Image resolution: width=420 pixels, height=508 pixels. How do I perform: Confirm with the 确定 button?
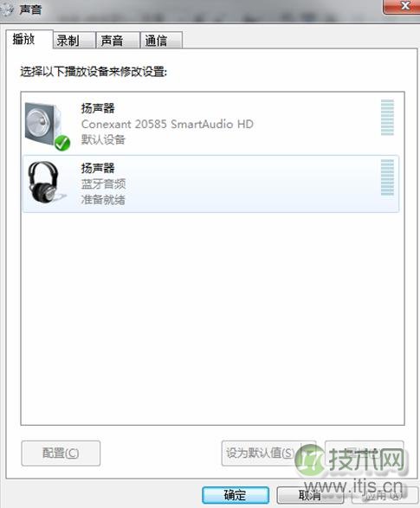[x=236, y=495]
